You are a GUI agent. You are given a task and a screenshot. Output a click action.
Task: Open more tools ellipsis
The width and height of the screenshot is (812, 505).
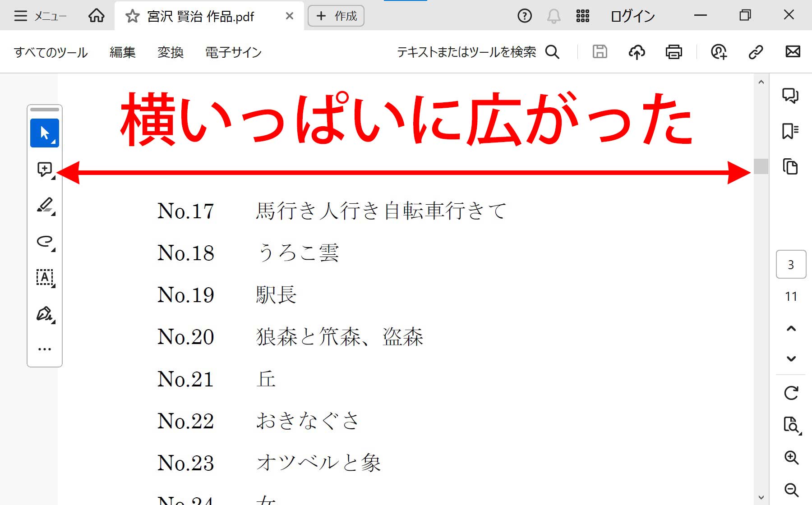click(45, 349)
